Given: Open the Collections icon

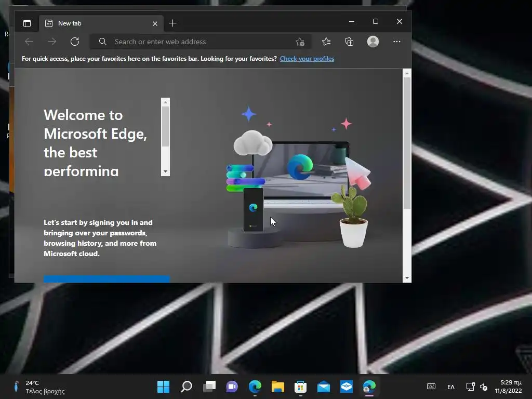Looking at the screenshot, I should [x=349, y=42].
